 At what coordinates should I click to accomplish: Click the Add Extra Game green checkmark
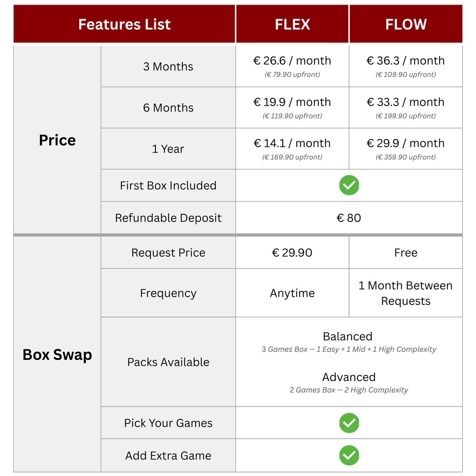349,455
